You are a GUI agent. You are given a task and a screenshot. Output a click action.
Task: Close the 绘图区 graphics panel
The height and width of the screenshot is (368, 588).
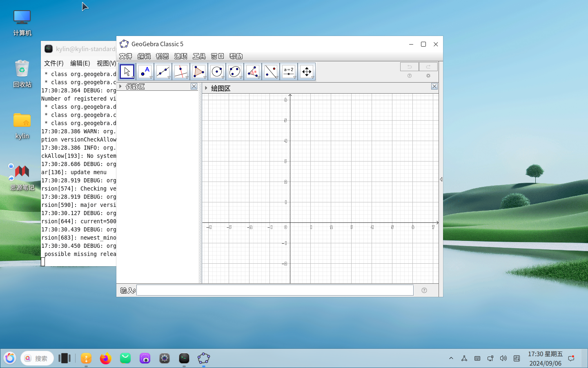pyautogui.click(x=434, y=86)
